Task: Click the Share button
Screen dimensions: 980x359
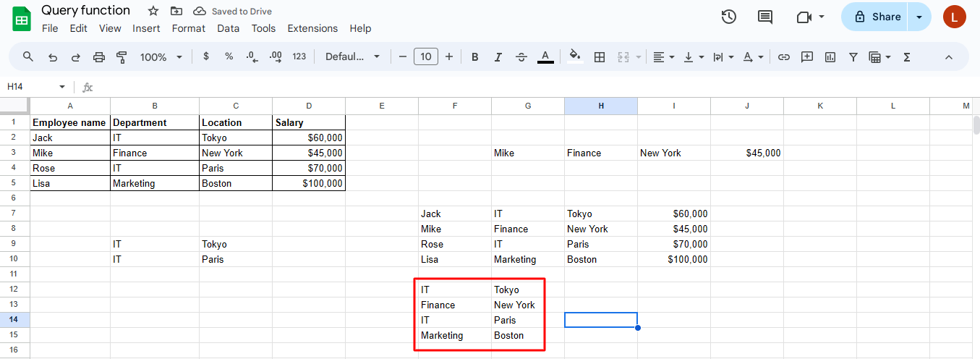Action: (877, 17)
